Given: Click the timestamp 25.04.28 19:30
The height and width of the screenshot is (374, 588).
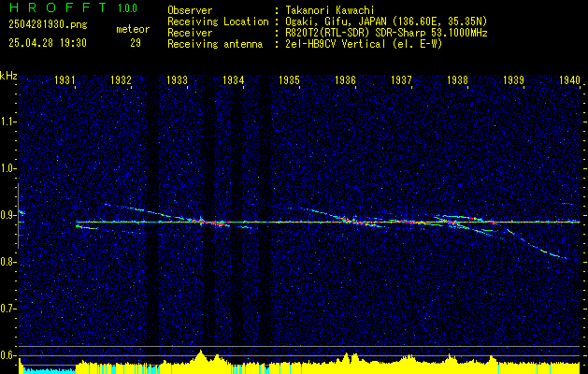Looking at the screenshot, I should click(48, 43).
